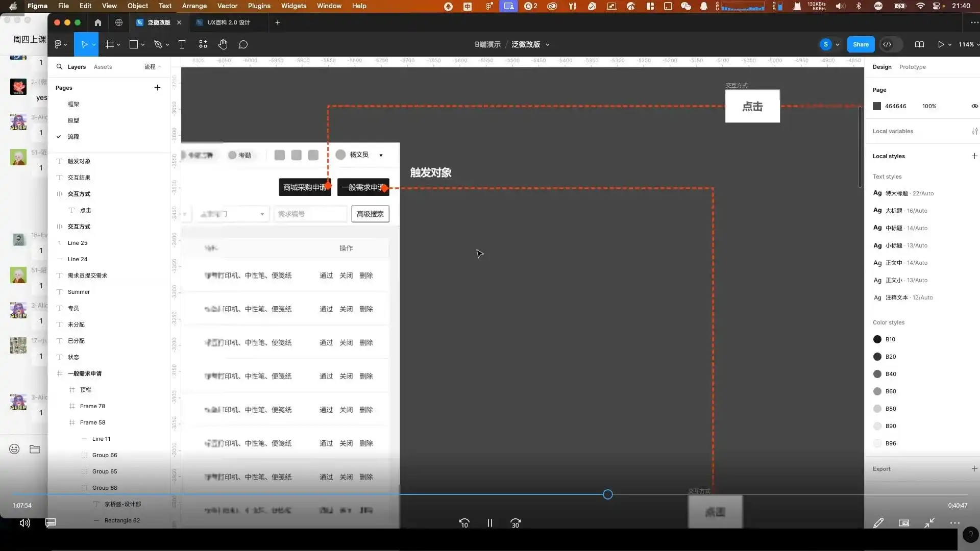Activate the Comment tool
980x551 pixels.
(x=243, y=44)
